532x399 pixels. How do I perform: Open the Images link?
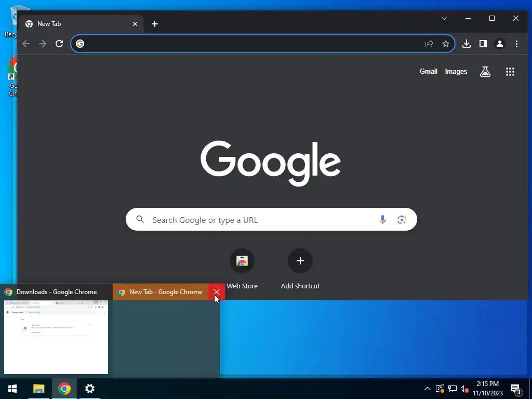pos(456,71)
